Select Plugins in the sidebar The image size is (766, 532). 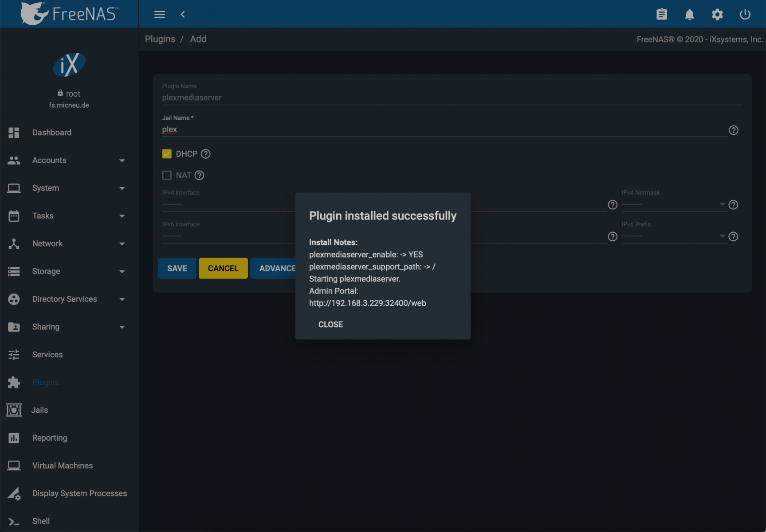click(x=46, y=383)
